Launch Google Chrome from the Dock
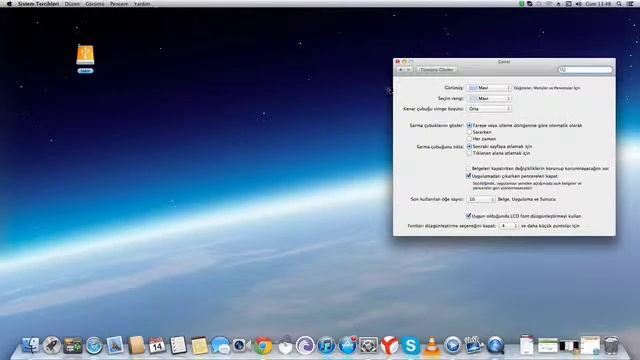The image size is (640, 360). click(264, 345)
